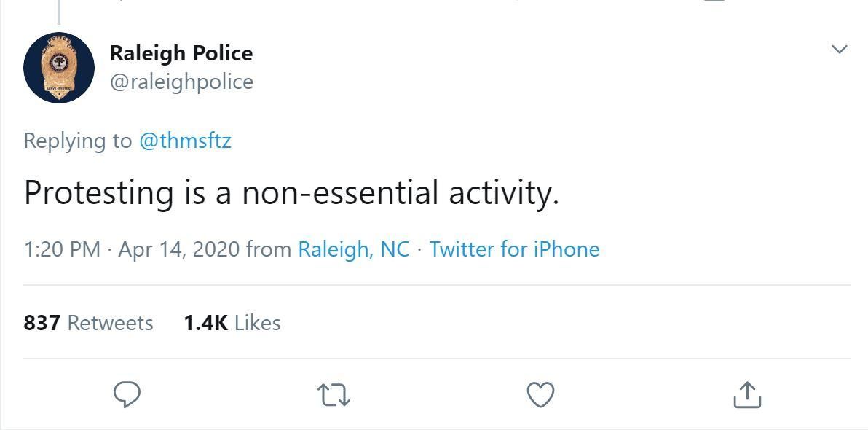Click the thread connector line above avatar

(59, 11)
